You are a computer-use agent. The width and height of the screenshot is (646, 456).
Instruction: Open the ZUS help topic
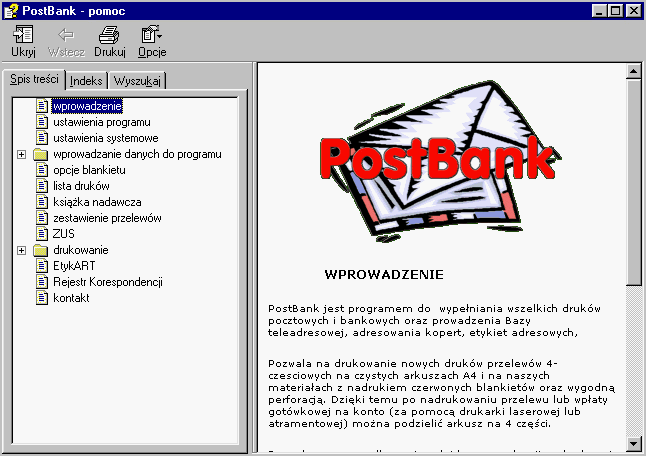[63, 234]
